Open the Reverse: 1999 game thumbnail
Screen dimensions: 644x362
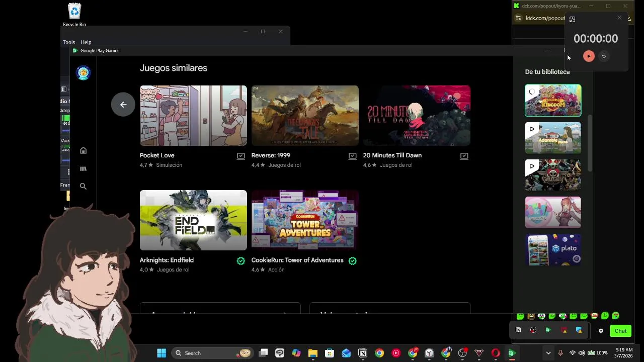pos(305,116)
